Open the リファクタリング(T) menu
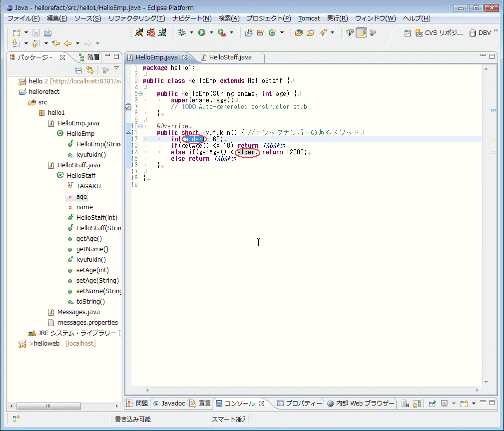The image size is (504, 431). tap(136, 18)
